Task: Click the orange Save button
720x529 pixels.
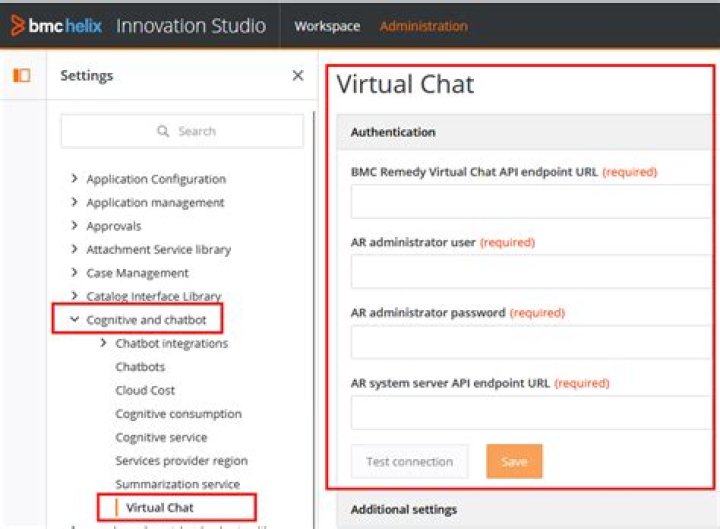Action: tap(514, 461)
